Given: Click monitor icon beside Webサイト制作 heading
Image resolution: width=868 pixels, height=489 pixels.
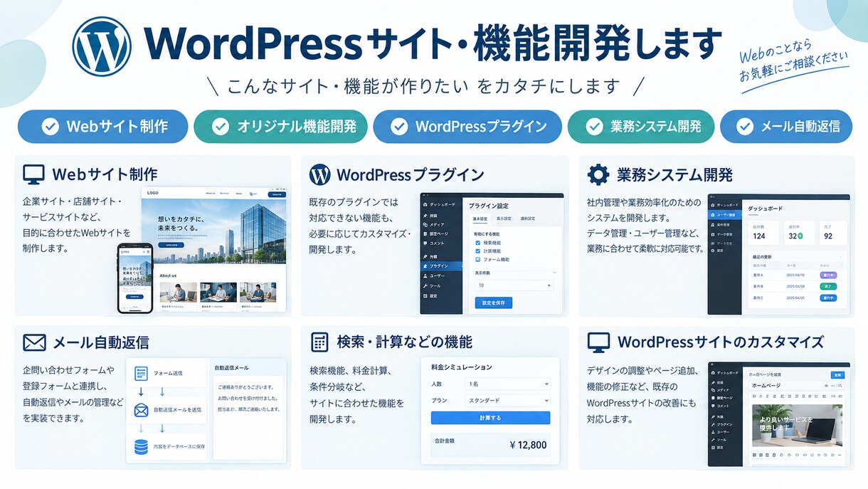Looking at the screenshot, I should pyautogui.click(x=33, y=175).
